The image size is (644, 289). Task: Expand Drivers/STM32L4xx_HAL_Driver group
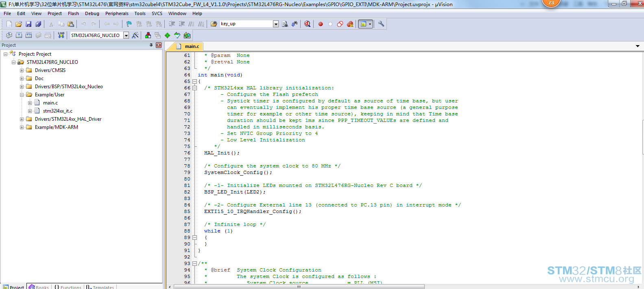coord(22,119)
